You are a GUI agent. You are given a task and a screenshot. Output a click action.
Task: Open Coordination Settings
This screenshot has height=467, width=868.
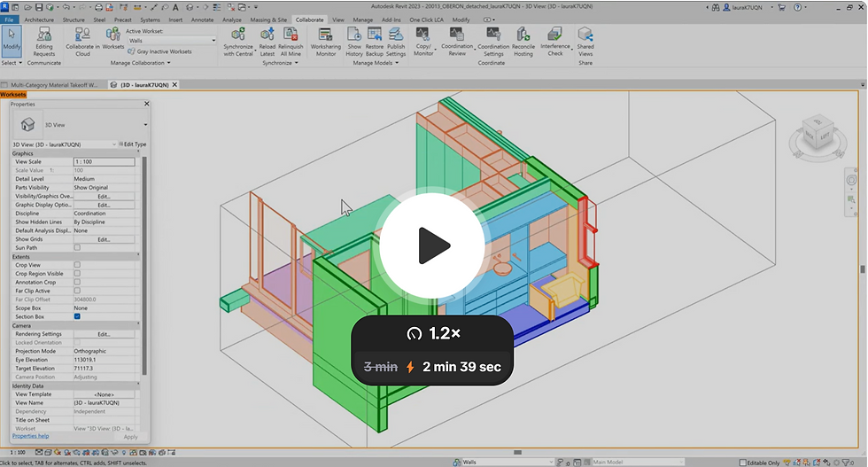point(493,43)
